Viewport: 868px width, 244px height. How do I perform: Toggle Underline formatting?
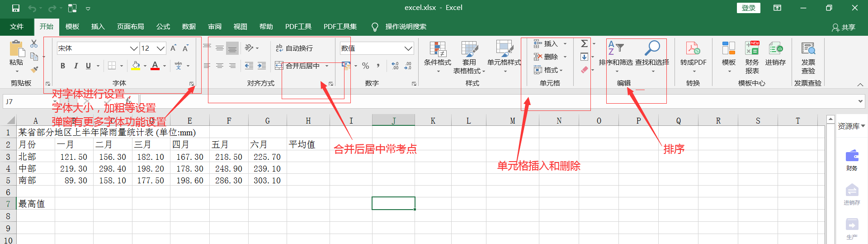(x=88, y=66)
